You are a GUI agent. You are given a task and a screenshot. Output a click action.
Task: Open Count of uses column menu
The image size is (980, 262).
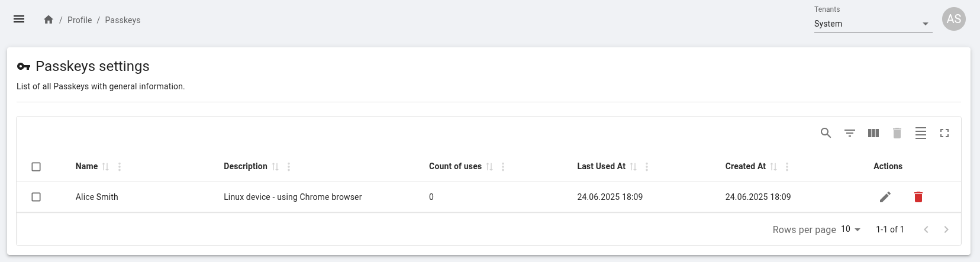tap(503, 167)
